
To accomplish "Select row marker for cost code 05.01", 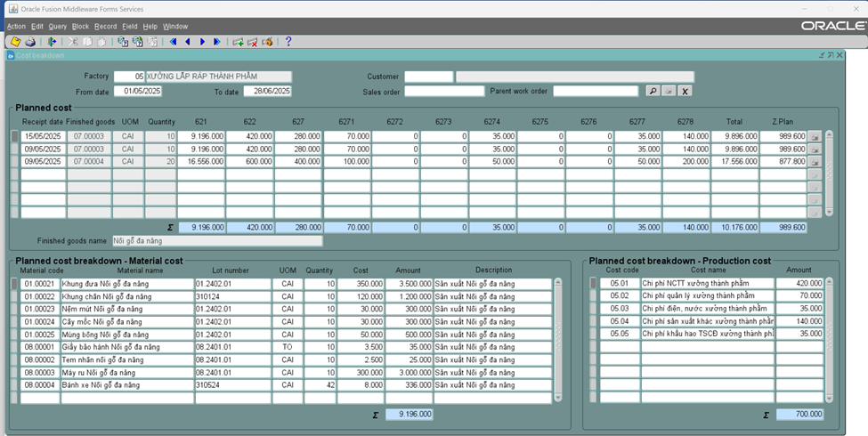I will [594, 284].
